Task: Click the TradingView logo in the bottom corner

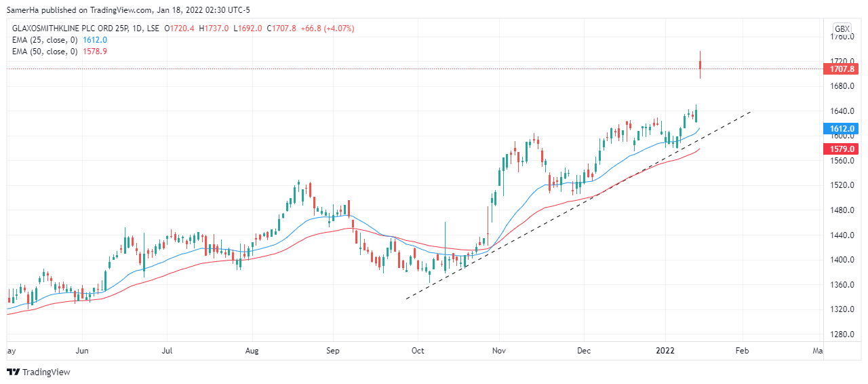Action: coord(39,372)
